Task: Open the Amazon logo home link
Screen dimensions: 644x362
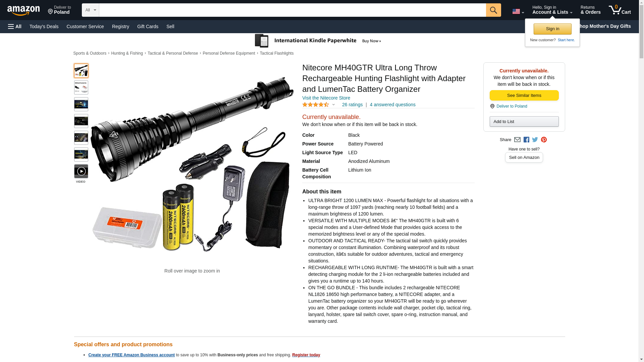Action: pyautogui.click(x=23, y=10)
